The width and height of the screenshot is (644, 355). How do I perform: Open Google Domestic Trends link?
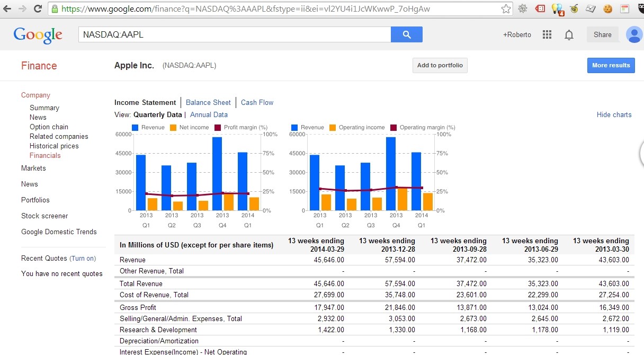[x=59, y=232]
